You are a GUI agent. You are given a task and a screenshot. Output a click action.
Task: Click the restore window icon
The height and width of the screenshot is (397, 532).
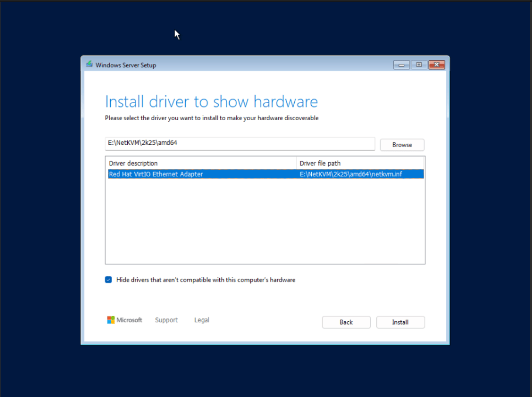pyautogui.click(x=419, y=65)
